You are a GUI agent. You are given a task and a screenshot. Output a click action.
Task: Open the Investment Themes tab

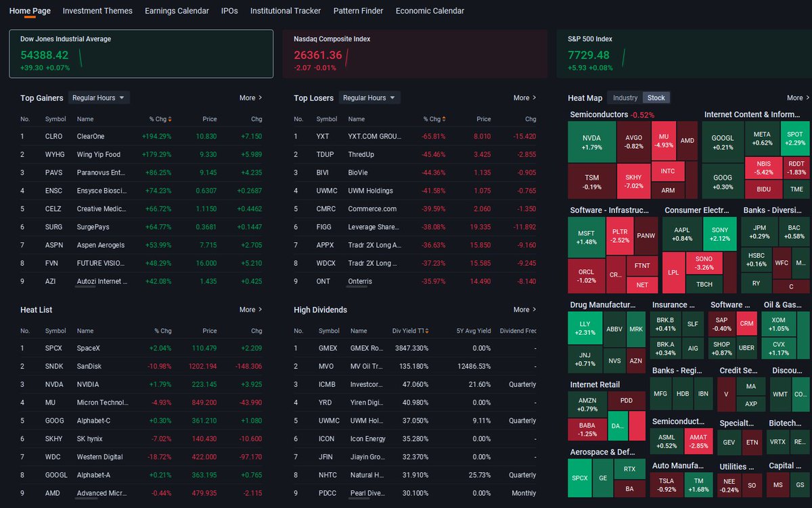(97, 11)
